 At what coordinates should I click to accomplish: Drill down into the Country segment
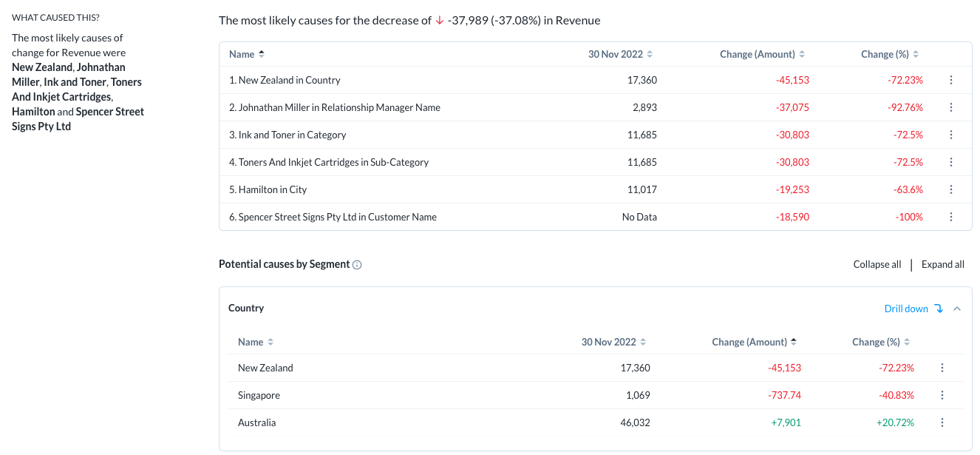click(x=913, y=309)
